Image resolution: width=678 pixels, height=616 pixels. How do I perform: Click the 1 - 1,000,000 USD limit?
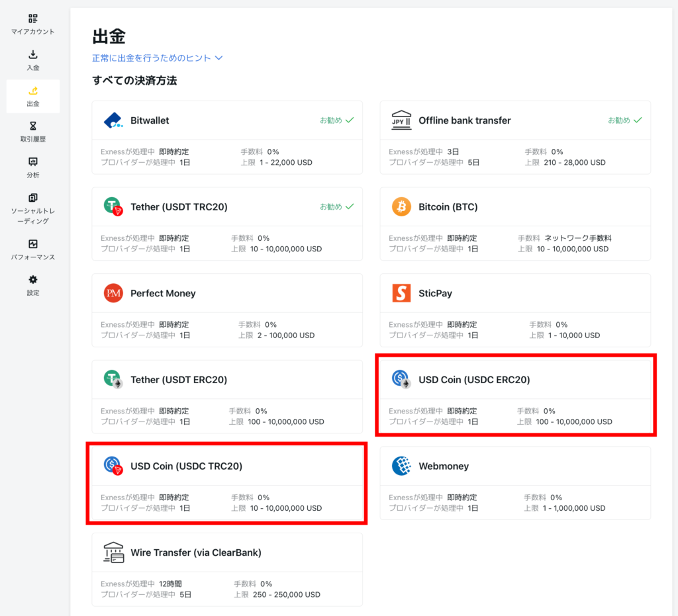click(574, 508)
